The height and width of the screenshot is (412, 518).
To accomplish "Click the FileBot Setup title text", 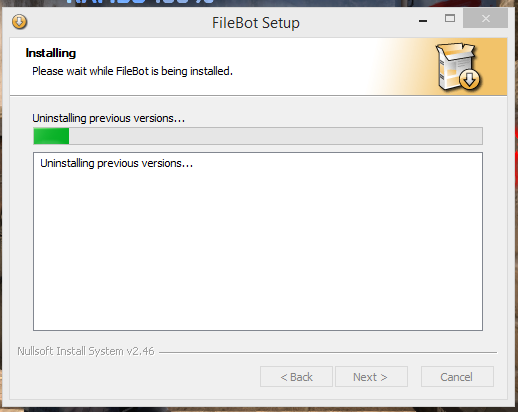I will point(256,23).
